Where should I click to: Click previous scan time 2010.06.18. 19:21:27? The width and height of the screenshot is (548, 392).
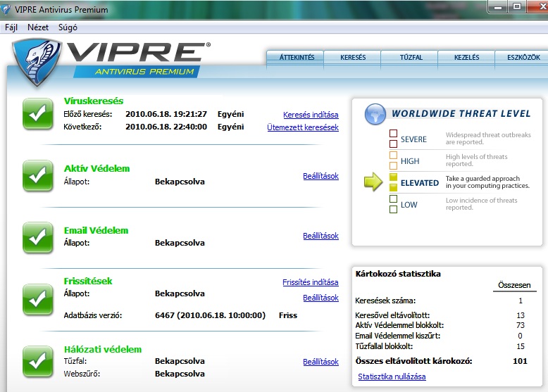(166, 114)
